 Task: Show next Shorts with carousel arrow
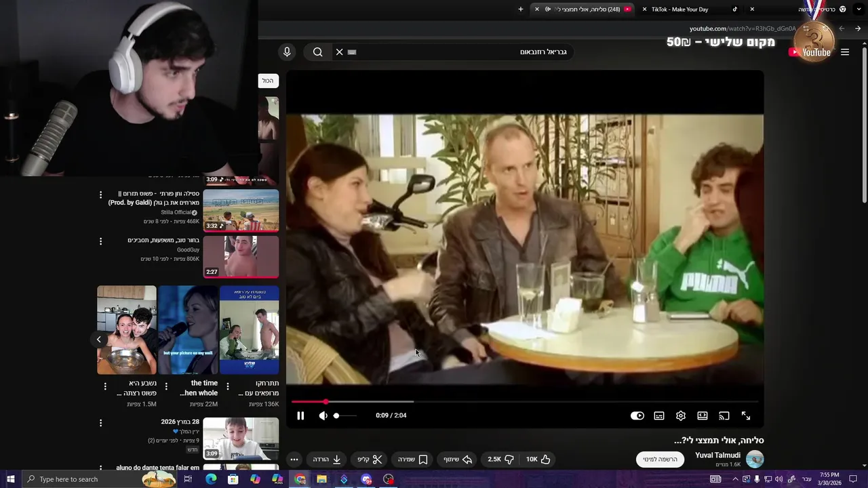[x=99, y=340]
